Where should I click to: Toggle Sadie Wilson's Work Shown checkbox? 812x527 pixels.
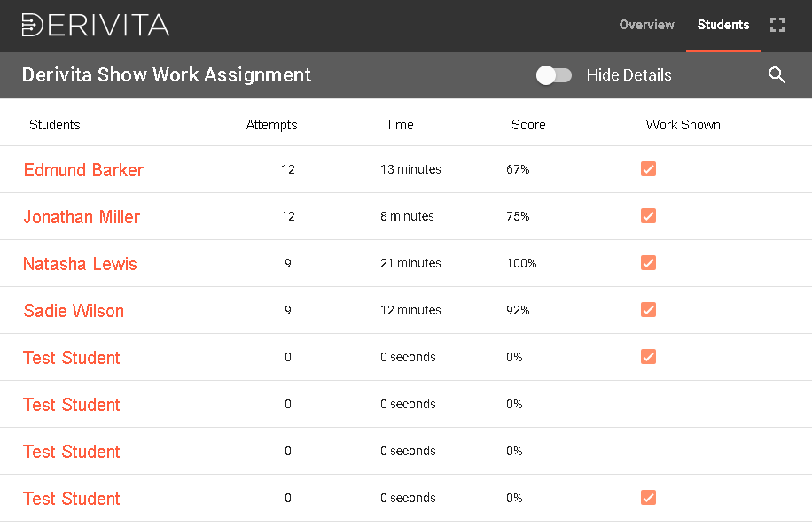[648, 310]
